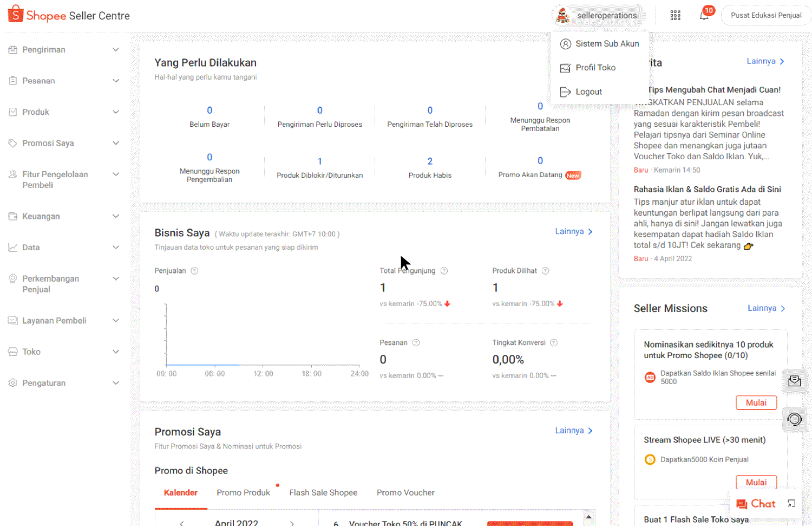
Task: Start the nominate 10 products mission (Mulai)
Action: [x=756, y=402]
